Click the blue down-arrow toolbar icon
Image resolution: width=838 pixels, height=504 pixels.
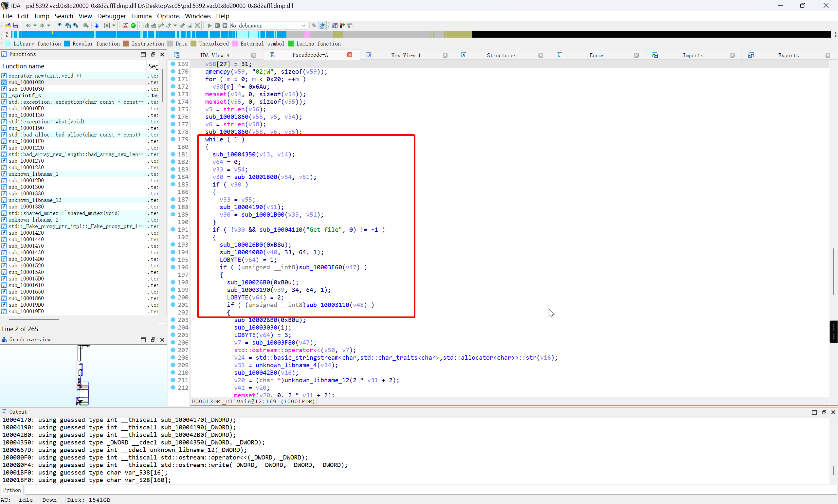pos(97,26)
